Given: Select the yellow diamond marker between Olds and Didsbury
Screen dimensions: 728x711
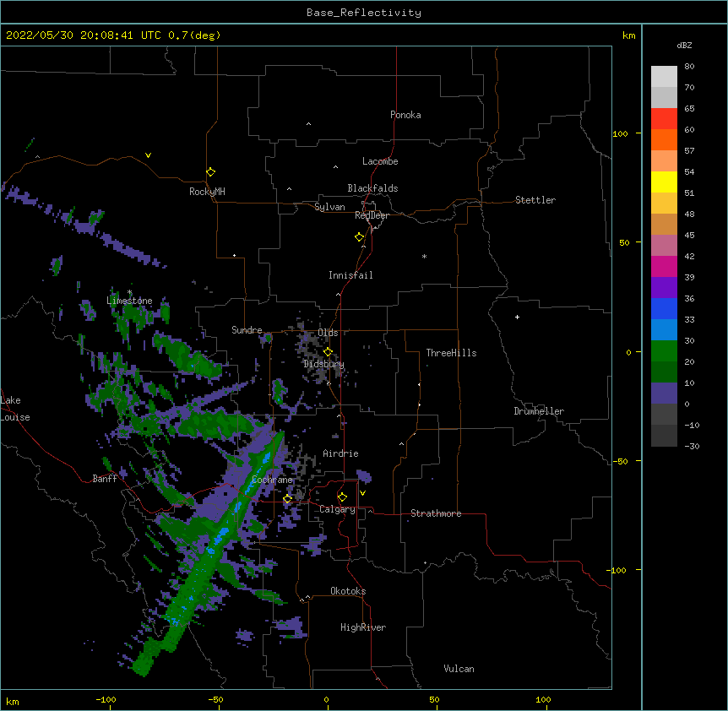Looking at the screenshot, I should [328, 351].
